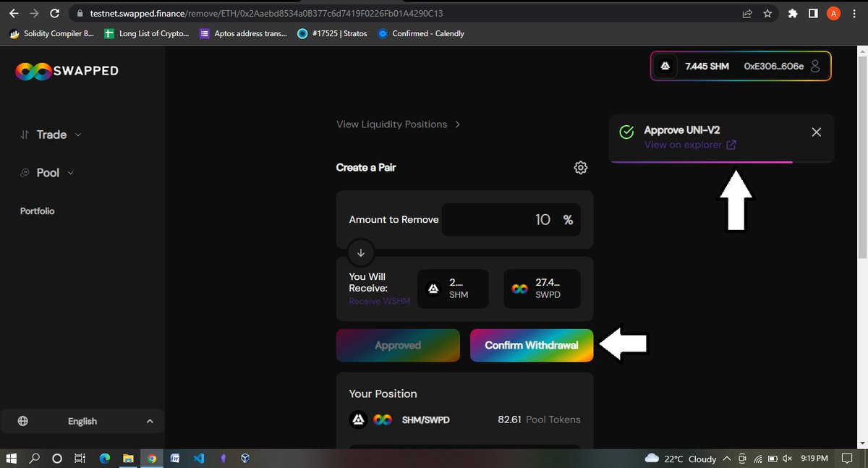Click the Amount to Remove percent field
Screen dimensions: 868x468
click(512, 219)
